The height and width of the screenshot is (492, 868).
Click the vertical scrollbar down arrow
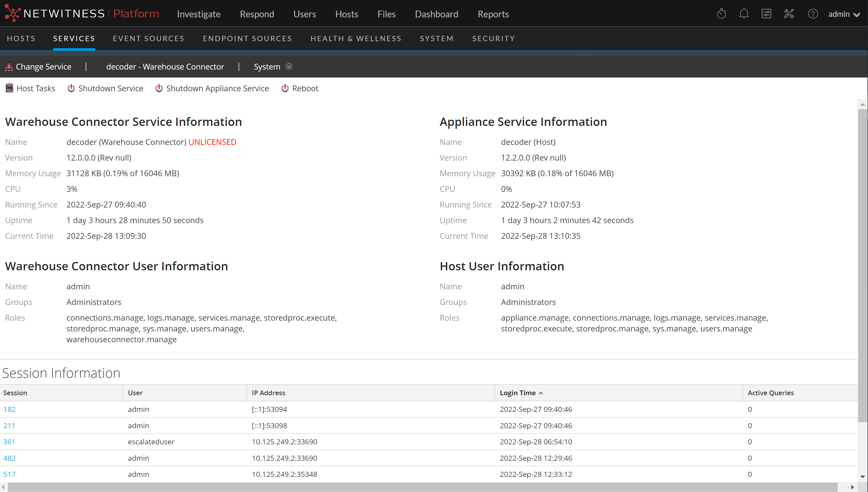(862, 477)
